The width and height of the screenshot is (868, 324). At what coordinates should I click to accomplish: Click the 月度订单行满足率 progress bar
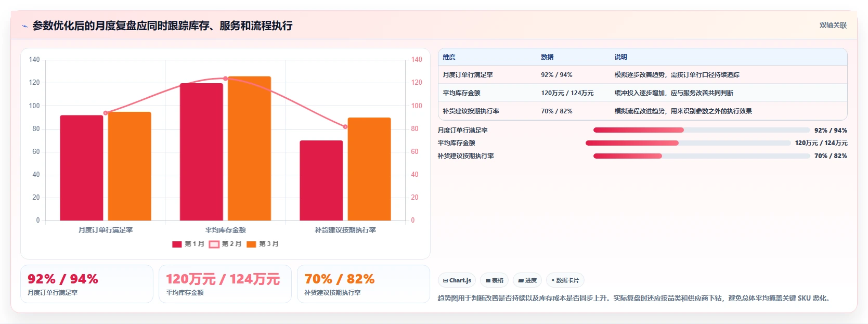tap(702, 130)
